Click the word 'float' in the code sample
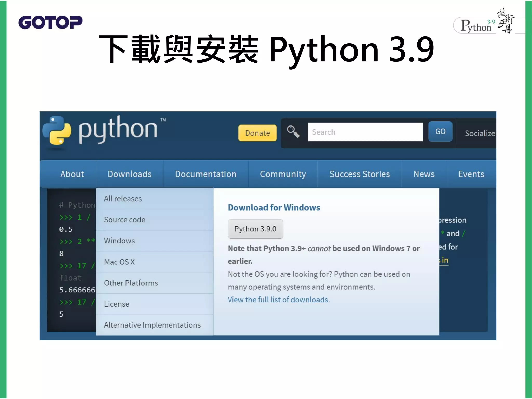Screen dimensions: 532x399 click(70, 278)
